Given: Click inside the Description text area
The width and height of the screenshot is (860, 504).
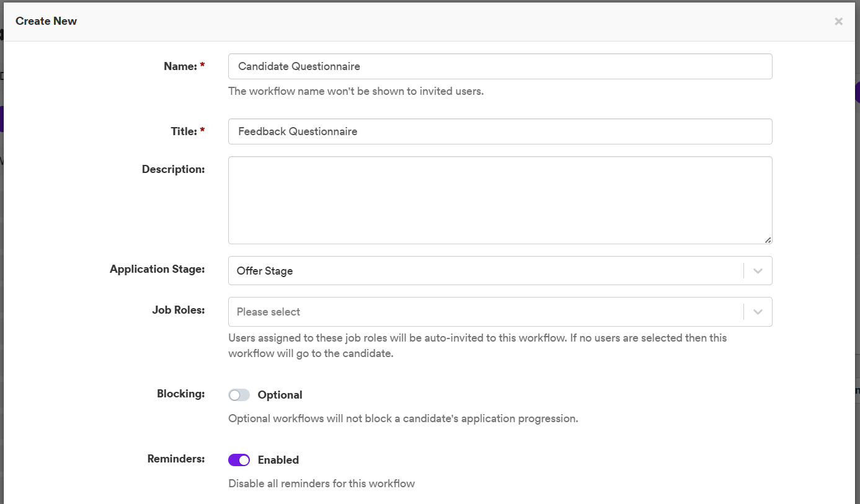Looking at the screenshot, I should point(500,200).
